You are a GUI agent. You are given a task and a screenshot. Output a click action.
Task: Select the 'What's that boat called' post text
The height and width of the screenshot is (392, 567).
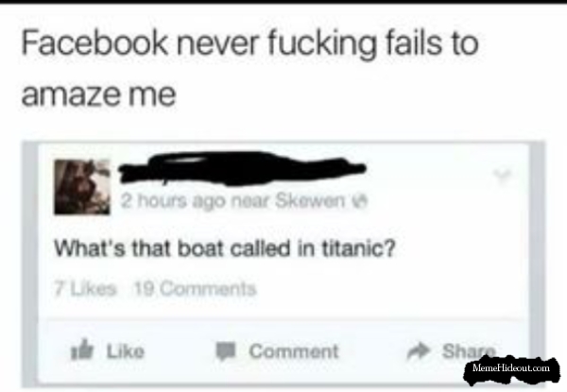click(x=225, y=248)
